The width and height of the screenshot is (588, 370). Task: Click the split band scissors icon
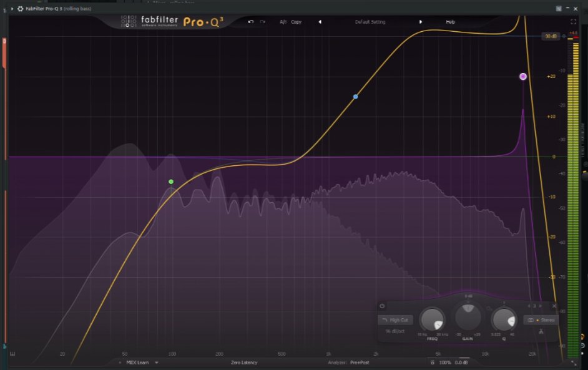541,331
